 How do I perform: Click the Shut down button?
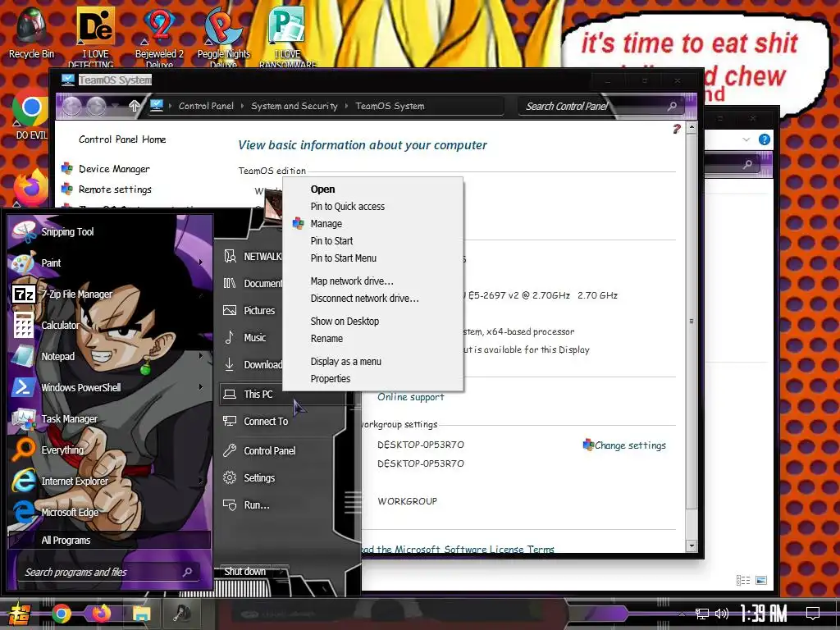point(244,572)
